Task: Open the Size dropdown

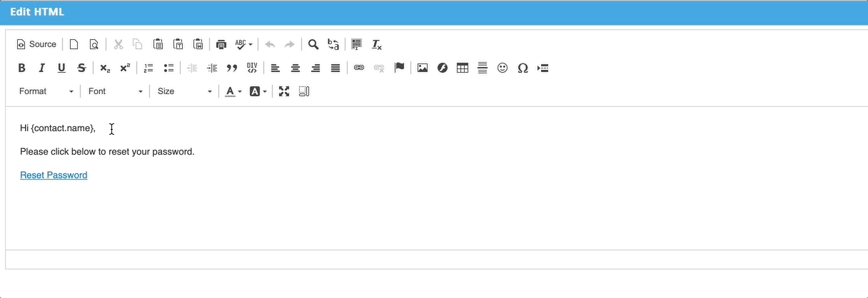Action: click(x=184, y=91)
